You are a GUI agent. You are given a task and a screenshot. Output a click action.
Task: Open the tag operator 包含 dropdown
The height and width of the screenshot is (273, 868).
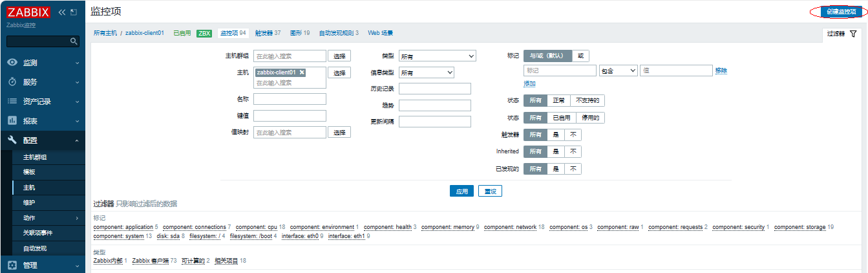pos(618,71)
